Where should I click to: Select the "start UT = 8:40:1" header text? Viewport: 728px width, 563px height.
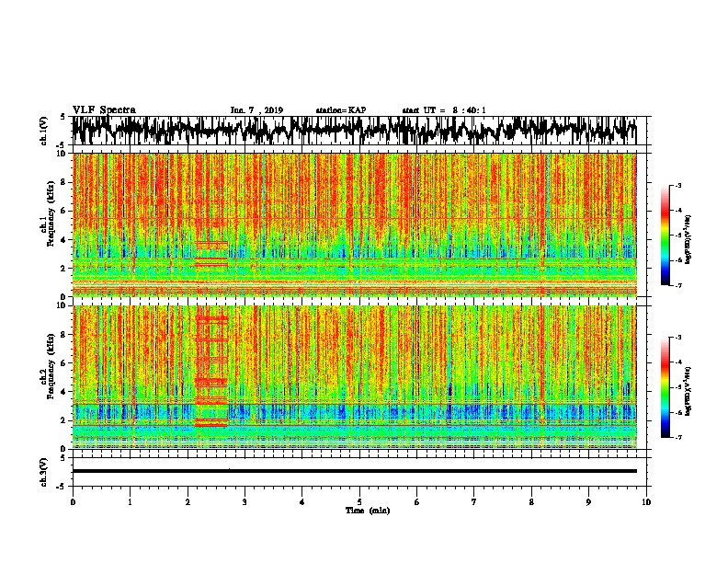tap(444, 110)
